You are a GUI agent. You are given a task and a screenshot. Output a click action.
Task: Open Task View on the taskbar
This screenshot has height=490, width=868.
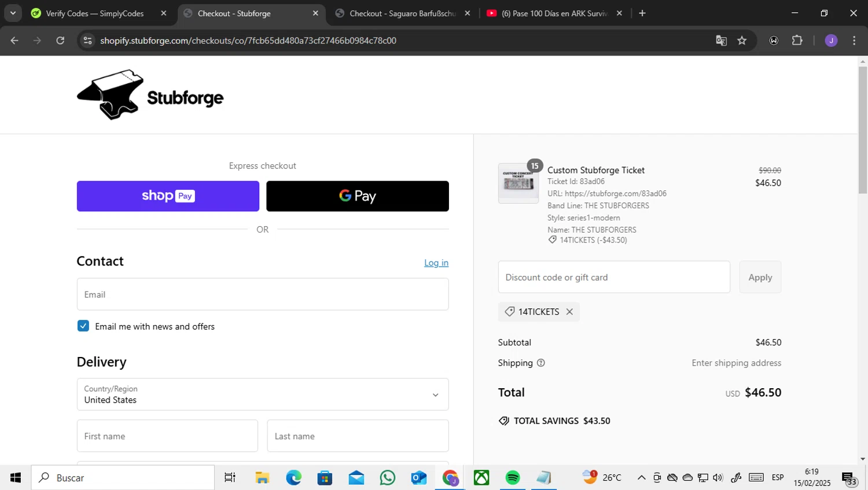click(x=230, y=478)
